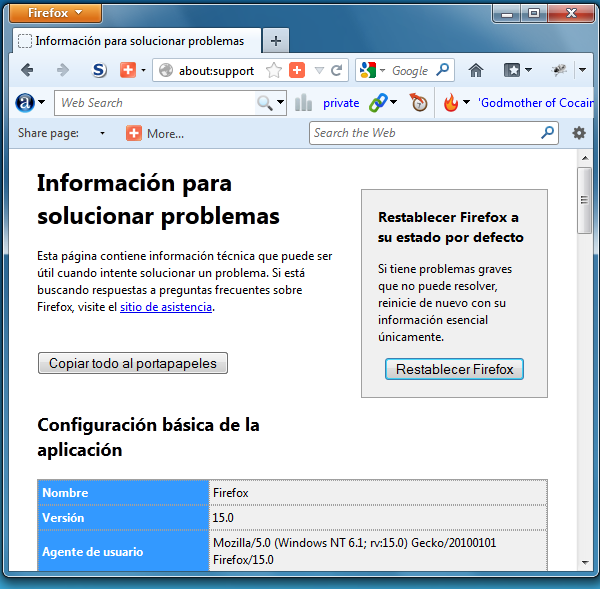Open the hot pages flame icon
Viewport: 600px width, 590px height.
451,103
